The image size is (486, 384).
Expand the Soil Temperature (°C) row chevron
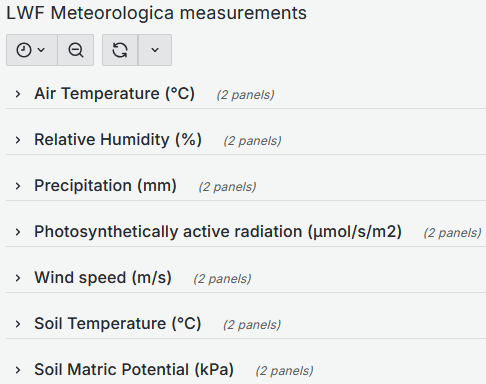tap(18, 324)
